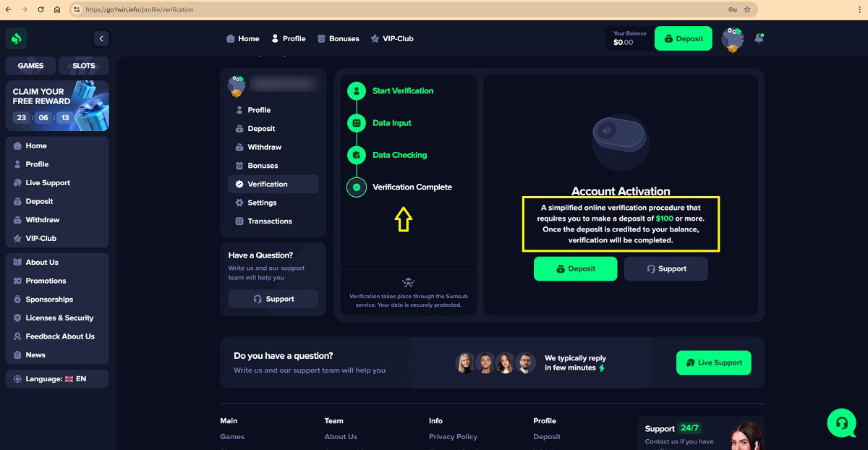Click the site logo icon
868x450 pixels.
tap(16, 38)
